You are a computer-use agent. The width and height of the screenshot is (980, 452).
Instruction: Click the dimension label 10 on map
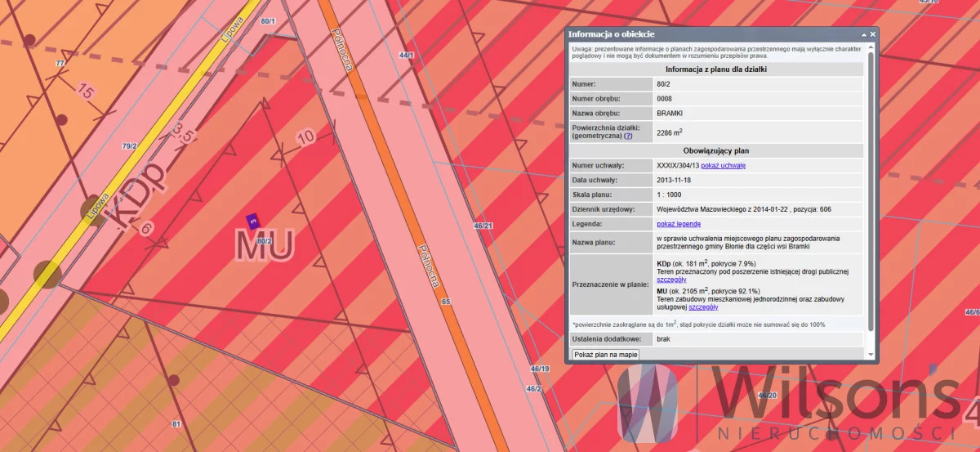304,137
